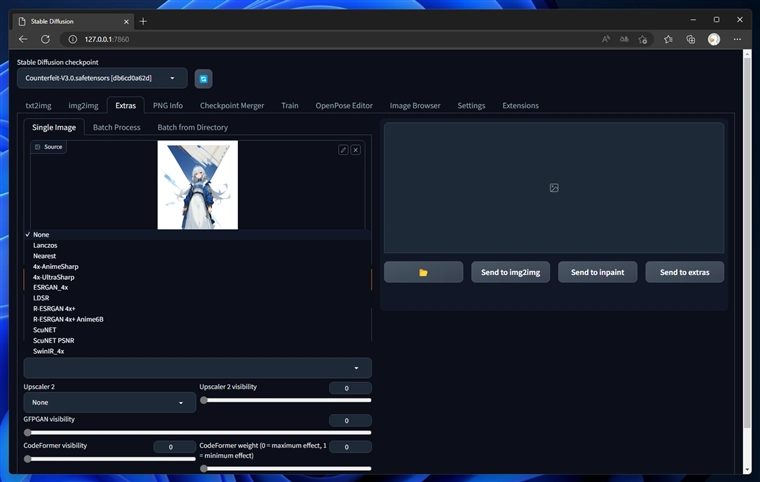Click the empty output image placeholder icon
This screenshot has width=760, height=482.
point(554,188)
